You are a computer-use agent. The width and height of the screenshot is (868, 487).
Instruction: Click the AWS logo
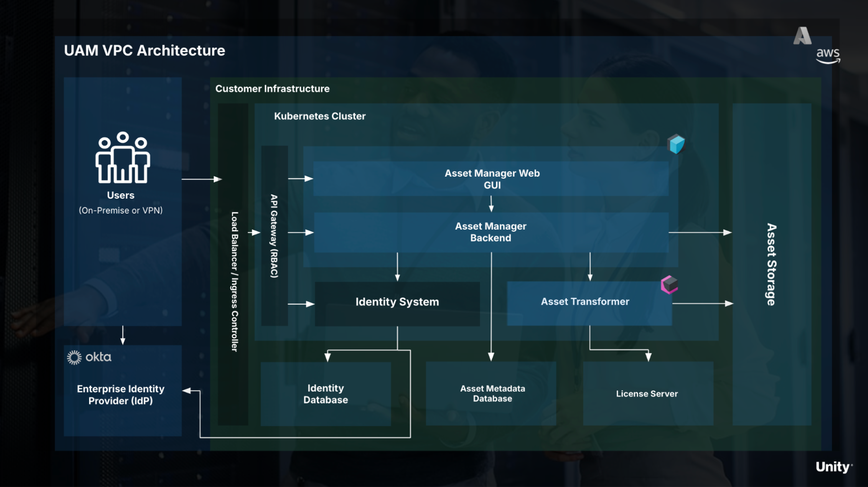828,56
